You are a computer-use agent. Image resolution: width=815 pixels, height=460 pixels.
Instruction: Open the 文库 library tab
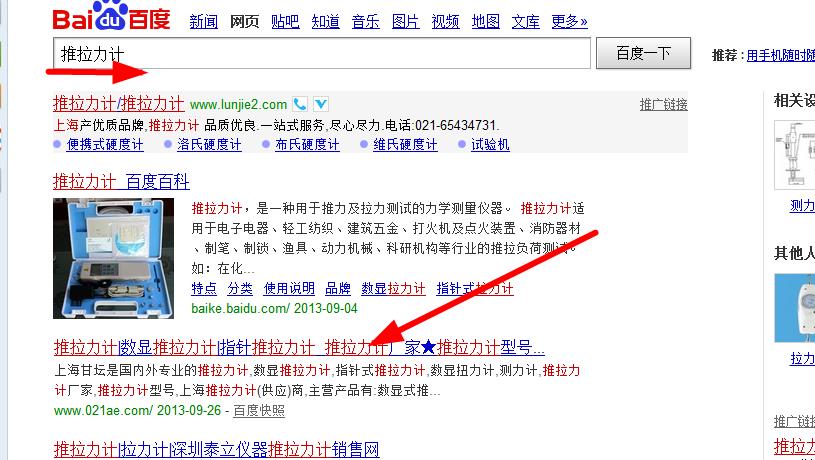click(525, 22)
